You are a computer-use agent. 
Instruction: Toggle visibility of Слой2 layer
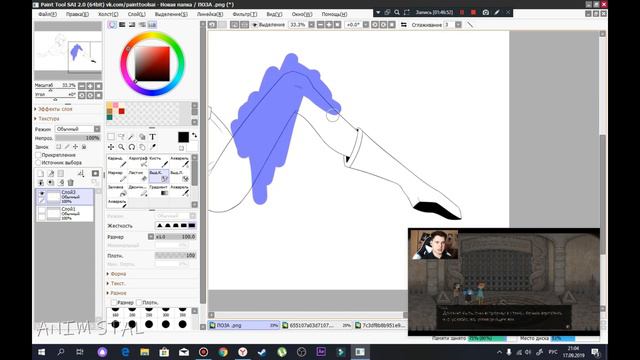click(x=42, y=193)
